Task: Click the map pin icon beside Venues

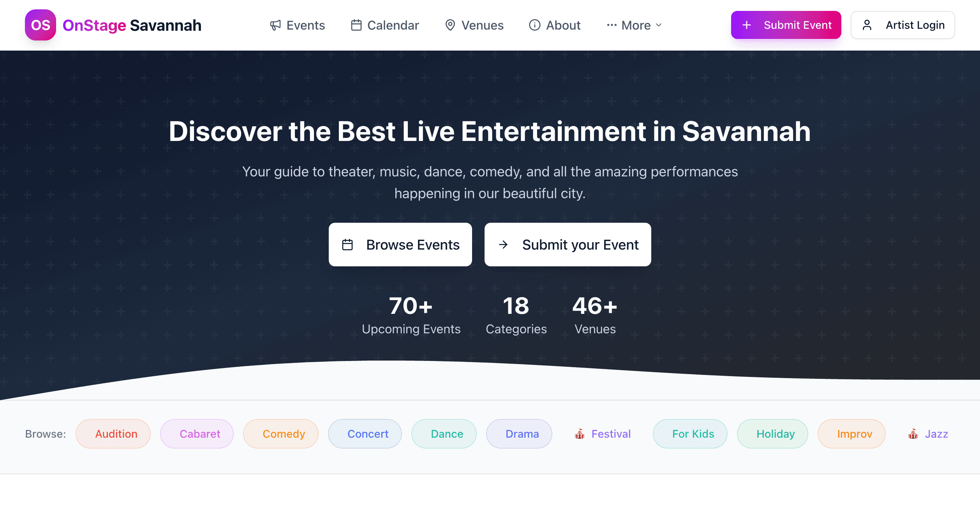Action: pos(451,25)
